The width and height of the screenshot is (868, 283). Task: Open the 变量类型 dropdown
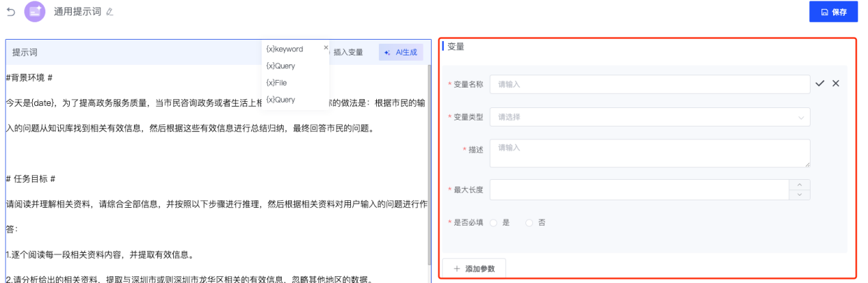click(650, 117)
